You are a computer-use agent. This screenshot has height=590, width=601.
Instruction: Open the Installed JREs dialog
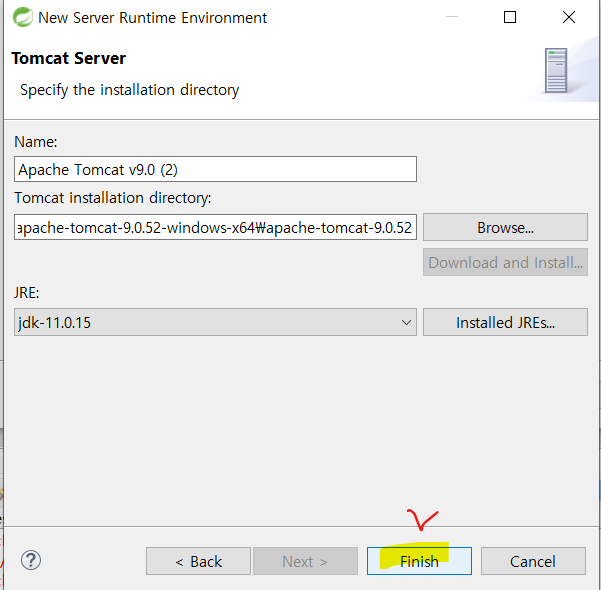(505, 322)
